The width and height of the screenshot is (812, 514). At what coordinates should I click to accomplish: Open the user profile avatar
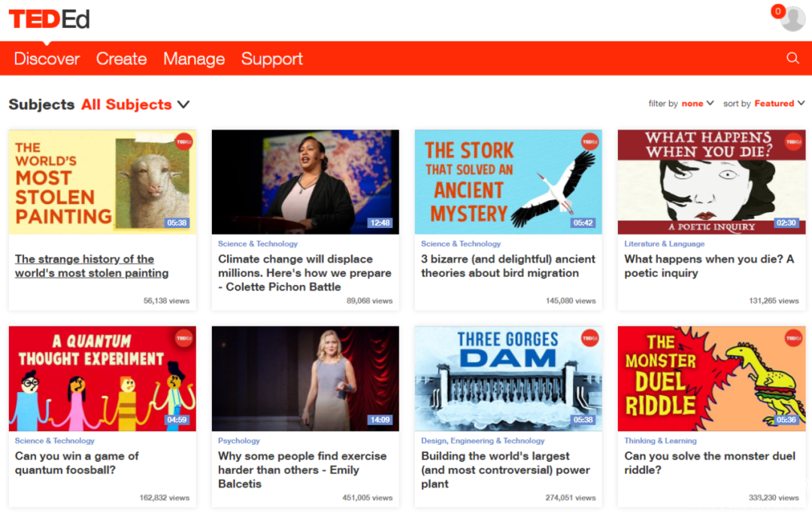click(793, 19)
